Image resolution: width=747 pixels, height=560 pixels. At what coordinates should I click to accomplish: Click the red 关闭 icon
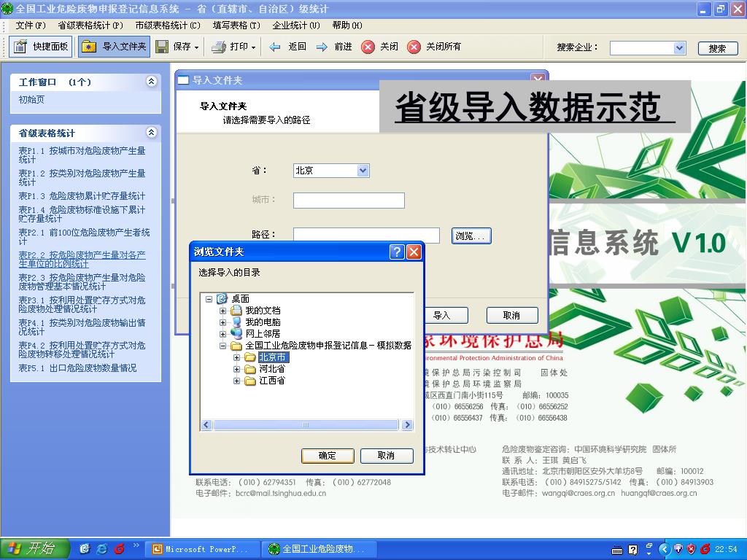[368, 47]
